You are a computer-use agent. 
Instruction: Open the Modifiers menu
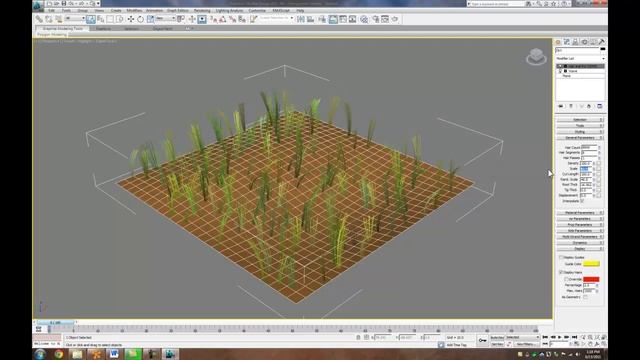coord(134,10)
